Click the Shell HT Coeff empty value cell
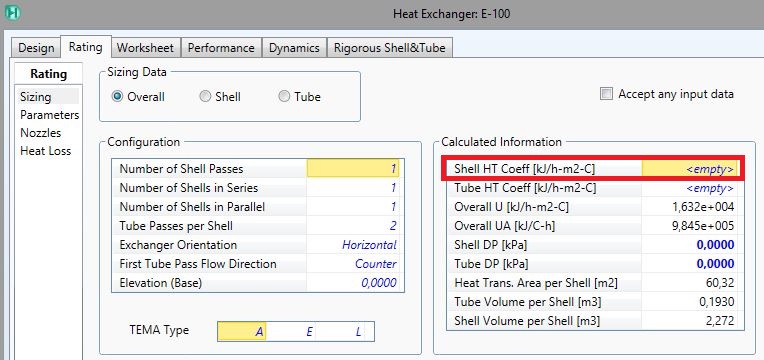 tap(689, 169)
